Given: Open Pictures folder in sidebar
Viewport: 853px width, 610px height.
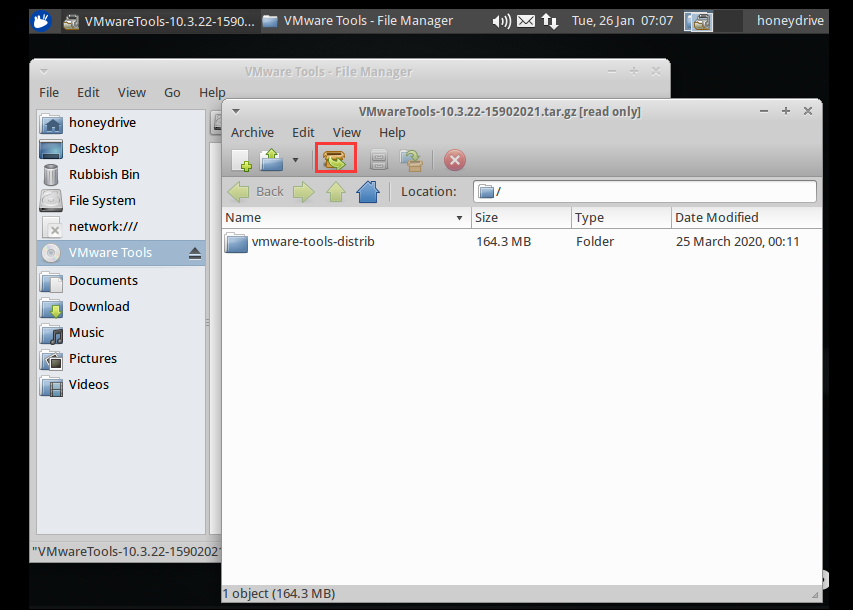Looking at the screenshot, I should point(121,359).
